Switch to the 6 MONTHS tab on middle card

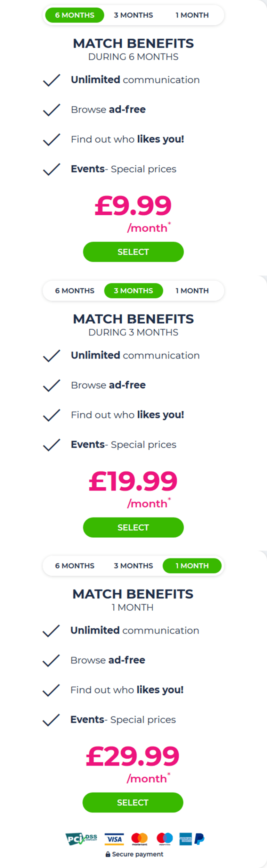click(x=74, y=291)
